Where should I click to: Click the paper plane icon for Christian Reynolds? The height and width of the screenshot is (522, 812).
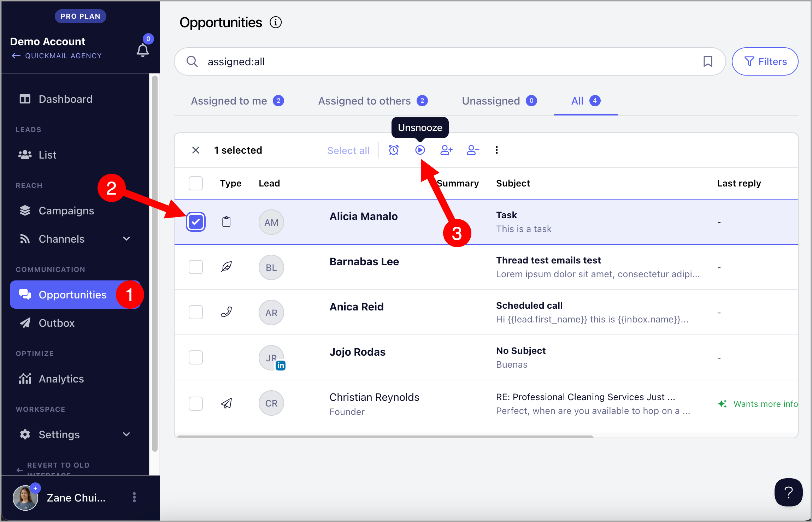pyautogui.click(x=226, y=403)
